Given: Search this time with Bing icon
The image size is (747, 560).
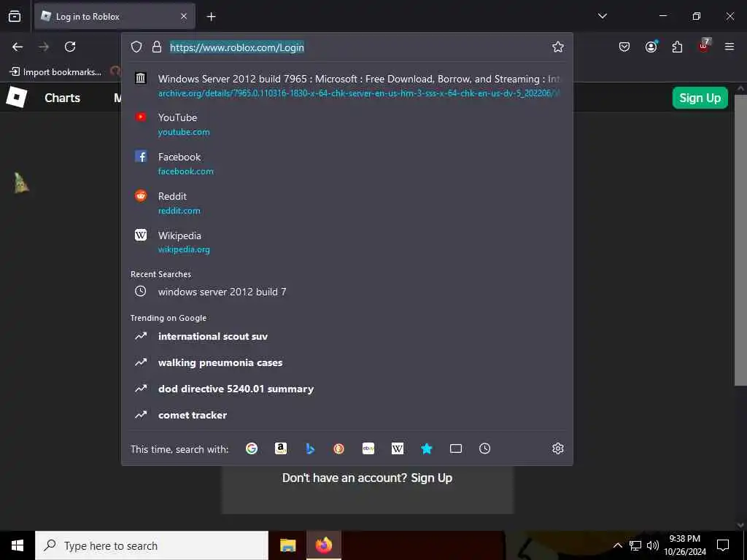Looking at the screenshot, I should 310,448.
